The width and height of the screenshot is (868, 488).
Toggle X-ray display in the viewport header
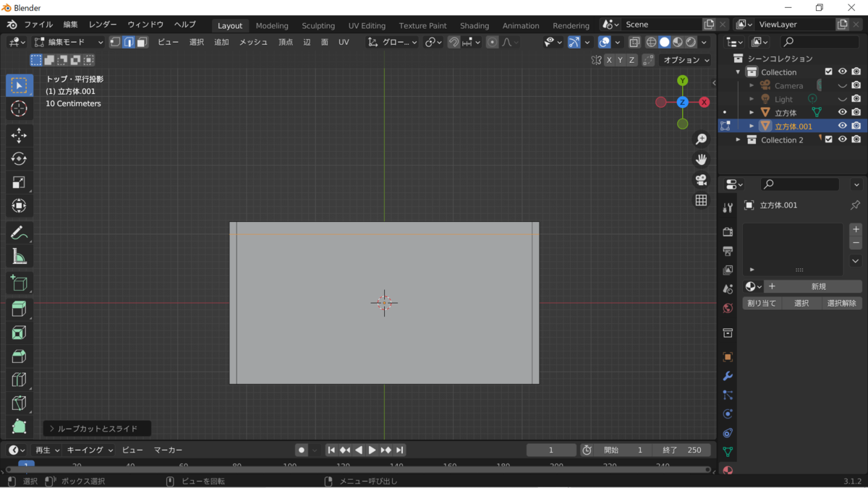pyautogui.click(x=634, y=42)
